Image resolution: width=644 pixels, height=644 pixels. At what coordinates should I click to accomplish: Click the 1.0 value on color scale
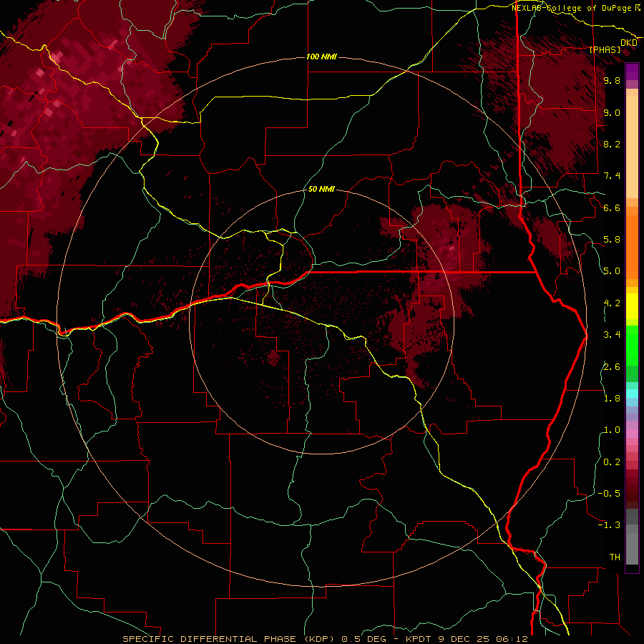pyautogui.click(x=612, y=430)
